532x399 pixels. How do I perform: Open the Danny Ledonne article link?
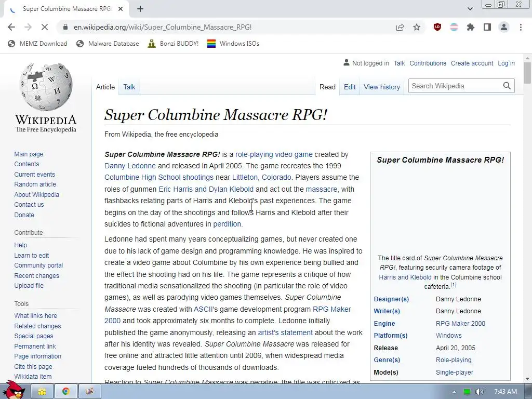point(130,166)
